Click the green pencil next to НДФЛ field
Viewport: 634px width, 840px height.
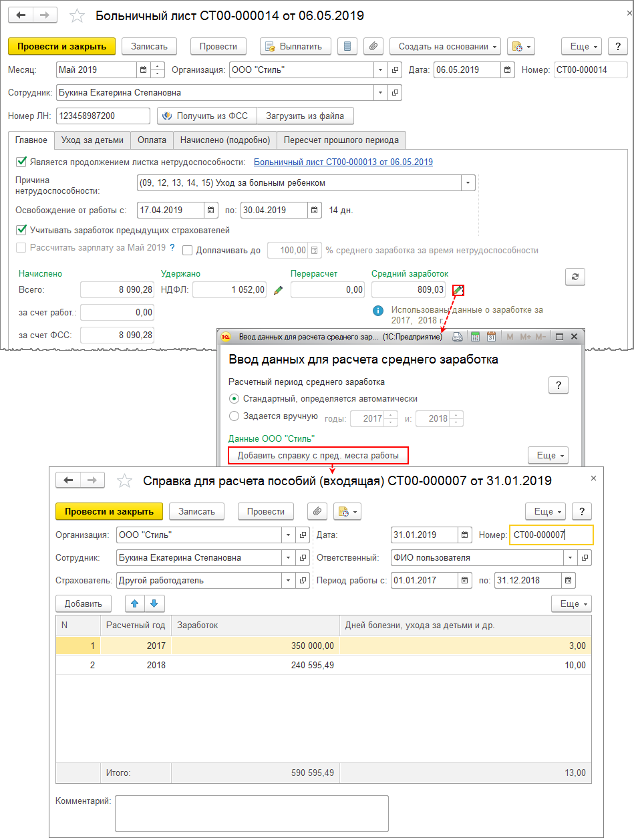tap(279, 290)
